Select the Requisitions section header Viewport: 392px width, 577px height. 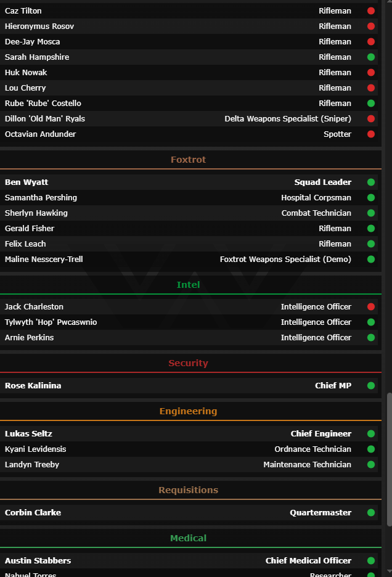coord(188,490)
